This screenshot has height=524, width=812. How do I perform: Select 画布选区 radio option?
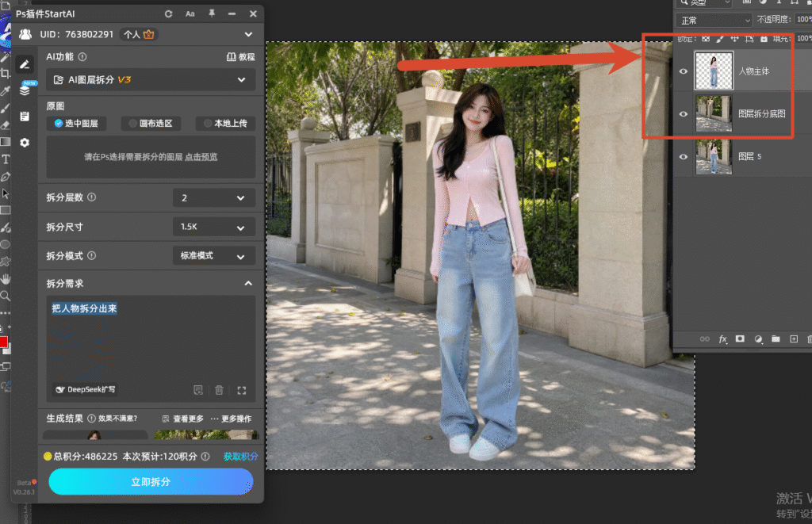150,123
